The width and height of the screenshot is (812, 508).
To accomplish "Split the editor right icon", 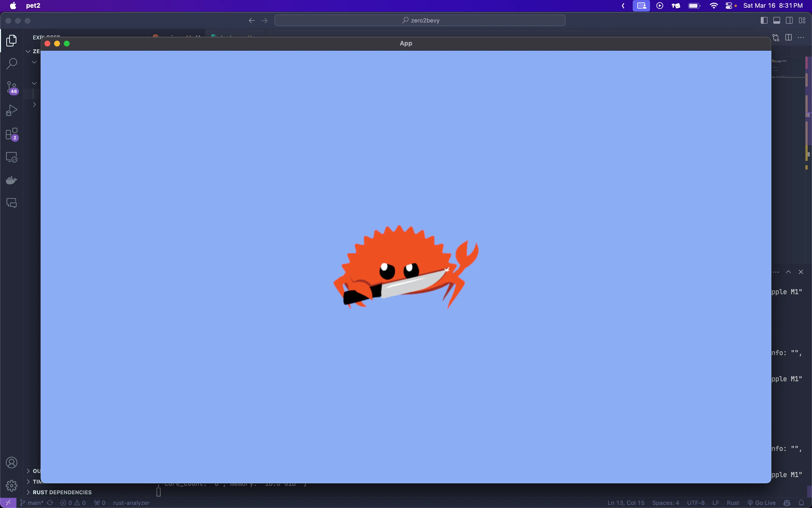I will (x=789, y=38).
